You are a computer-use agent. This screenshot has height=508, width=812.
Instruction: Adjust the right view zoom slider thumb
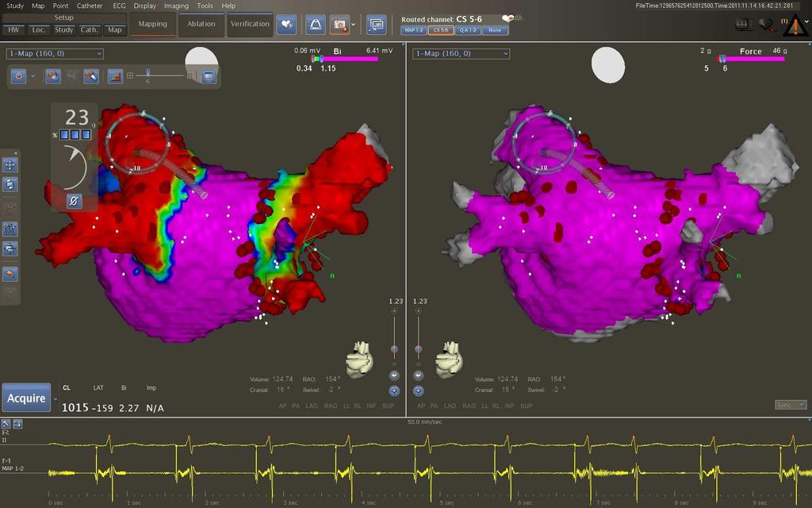(x=419, y=349)
